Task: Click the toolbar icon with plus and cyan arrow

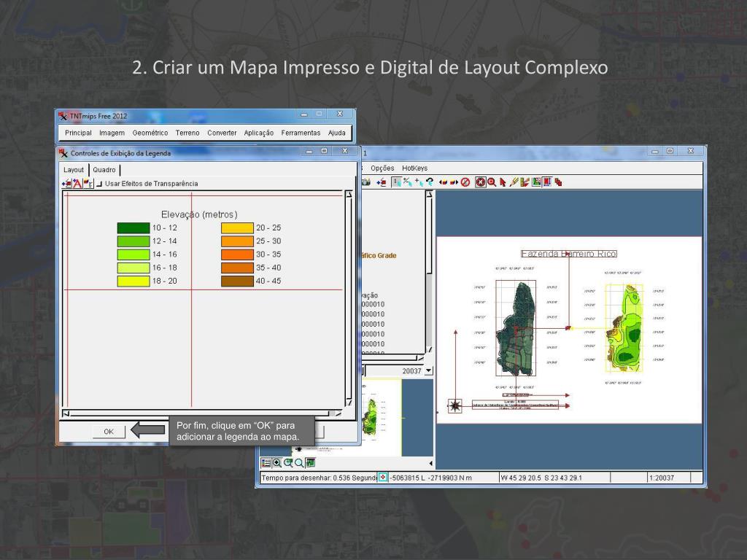Action: pyautogui.click(x=419, y=182)
